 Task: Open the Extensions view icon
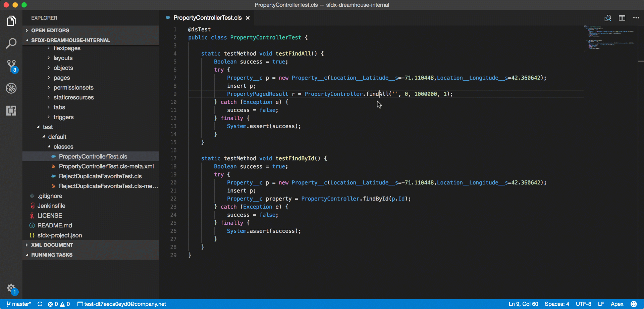click(11, 111)
